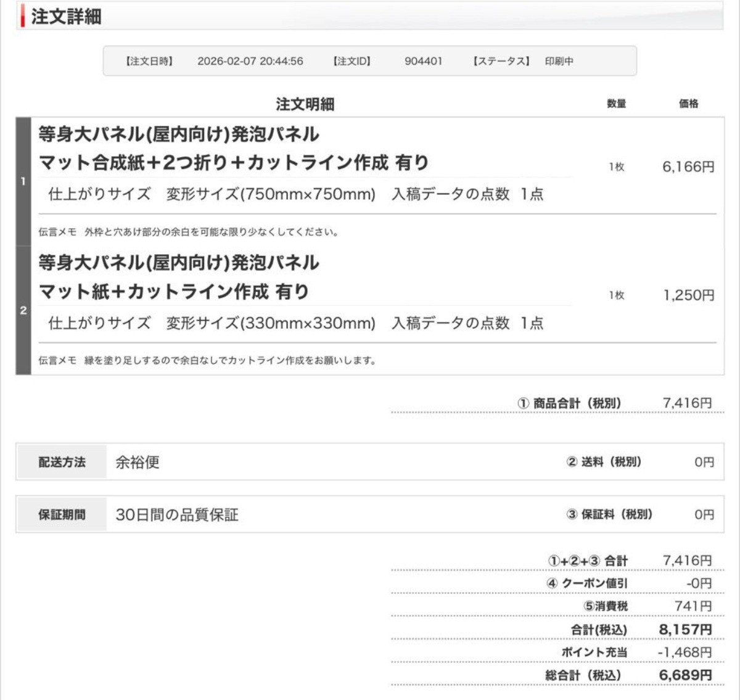Click the 総合計 grand total 6,689円
This screenshot has width=740, height=700.
pyautogui.click(x=685, y=675)
